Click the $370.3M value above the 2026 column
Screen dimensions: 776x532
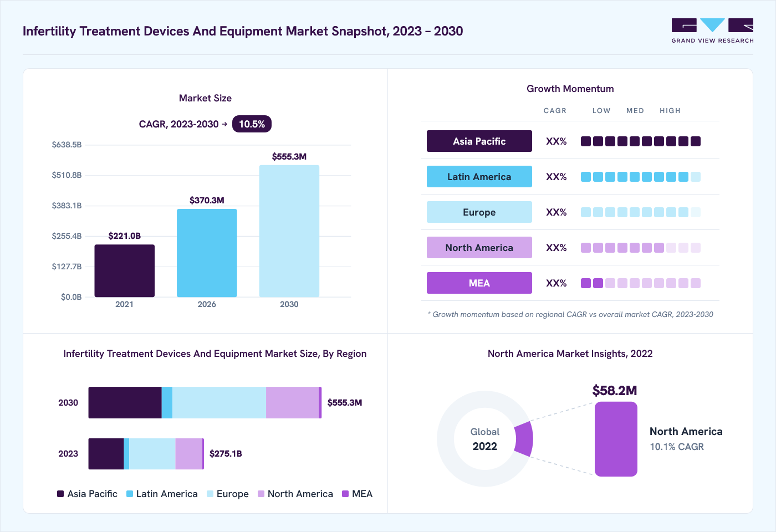tap(207, 201)
